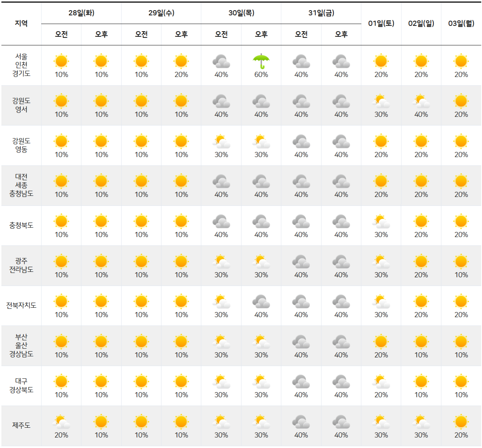Select the 30일(목) date column header
The width and height of the screenshot is (482, 448).
coord(242,13)
